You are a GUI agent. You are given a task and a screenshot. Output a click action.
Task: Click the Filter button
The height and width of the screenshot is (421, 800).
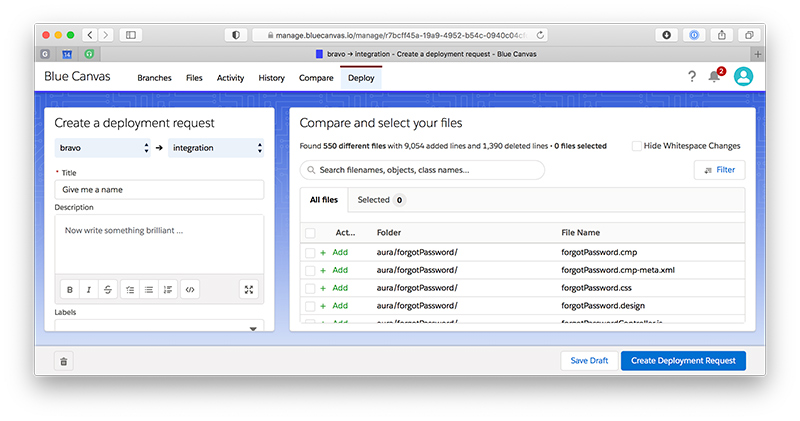click(719, 170)
